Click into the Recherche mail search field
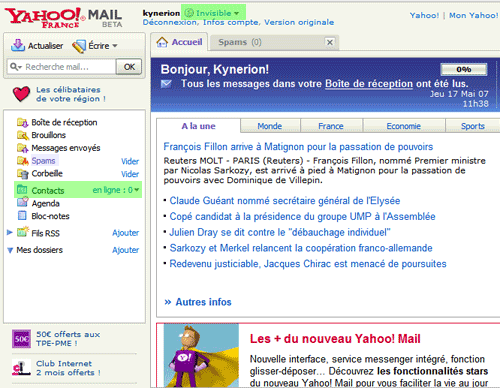This screenshot has width=500, height=388. point(61,67)
